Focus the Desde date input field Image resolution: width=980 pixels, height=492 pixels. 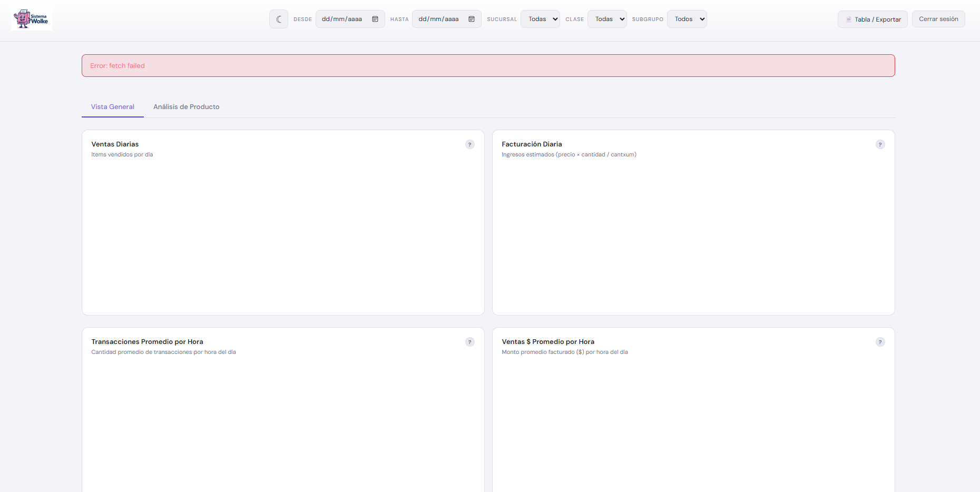click(342, 19)
